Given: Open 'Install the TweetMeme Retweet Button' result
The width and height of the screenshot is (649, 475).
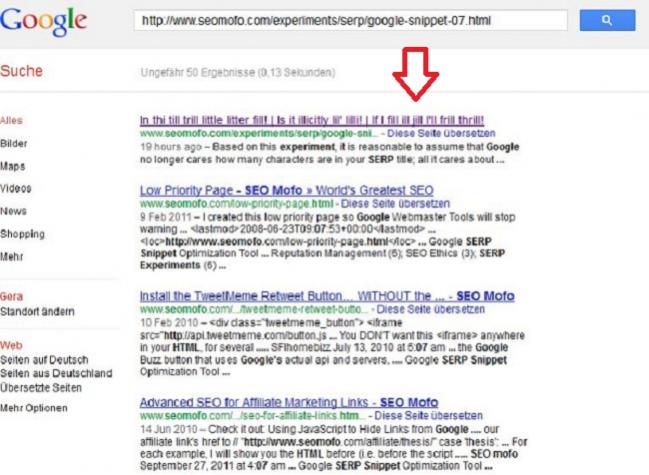Looking at the screenshot, I should coord(327,296).
